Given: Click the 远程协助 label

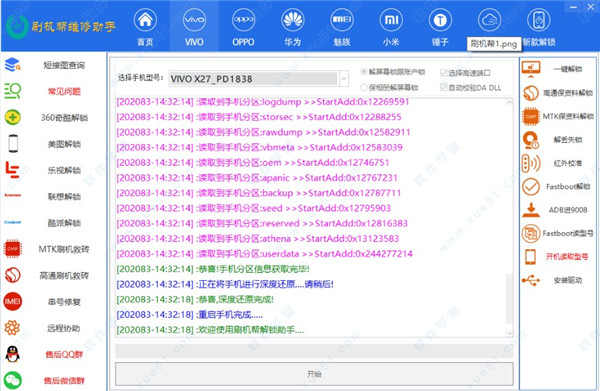Looking at the screenshot, I should [x=64, y=328].
